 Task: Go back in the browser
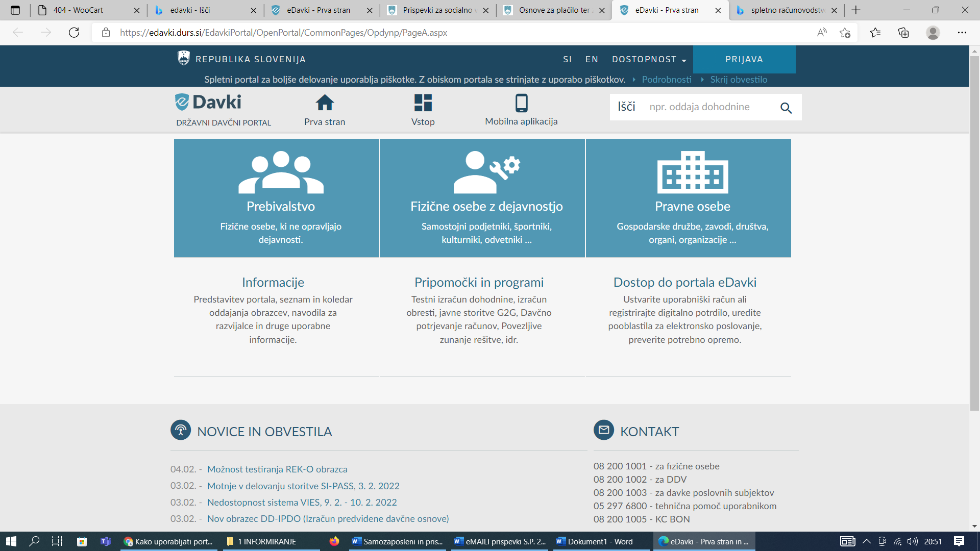[x=18, y=33]
